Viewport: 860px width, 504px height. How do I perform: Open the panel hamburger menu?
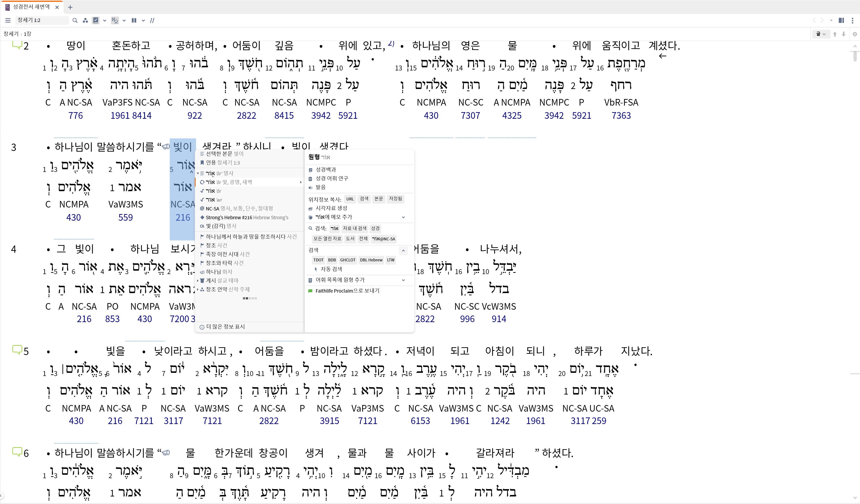click(x=8, y=20)
